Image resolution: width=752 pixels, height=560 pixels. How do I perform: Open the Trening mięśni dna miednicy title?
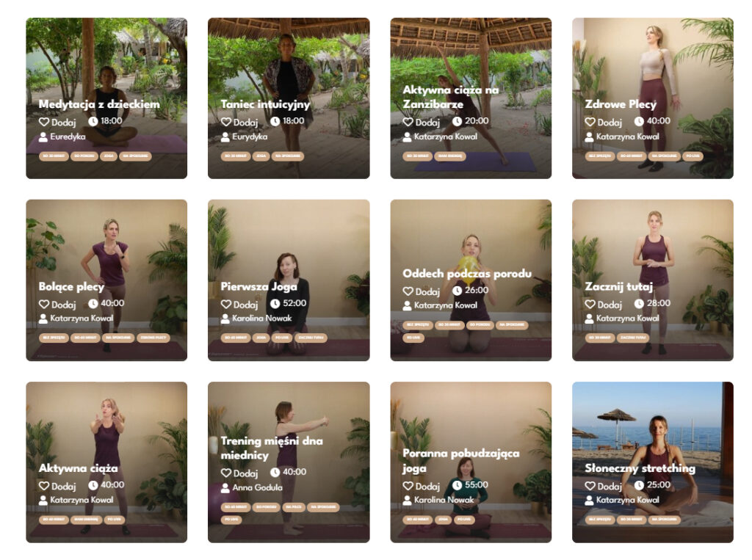[x=272, y=448]
